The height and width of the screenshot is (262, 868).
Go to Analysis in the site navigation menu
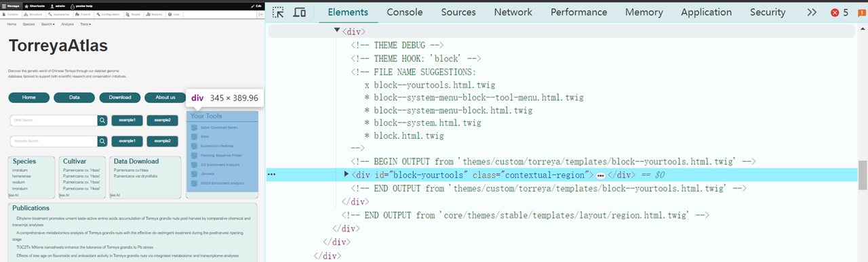coord(67,24)
